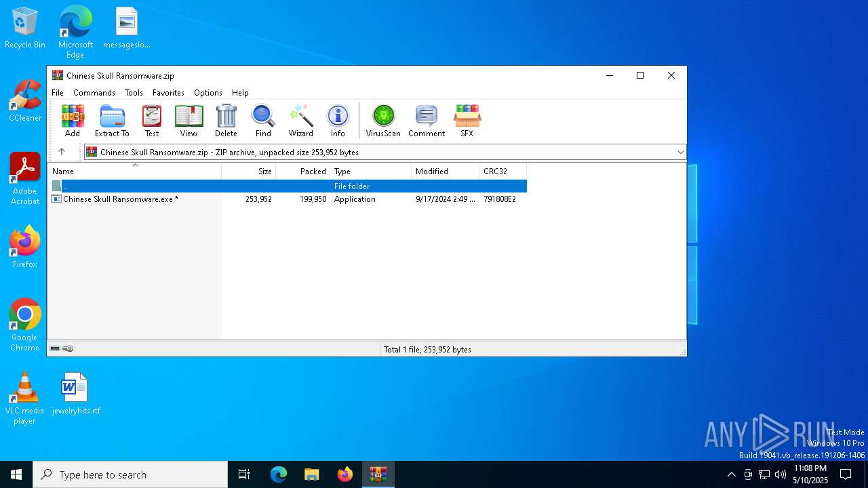Image resolution: width=868 pixels, height=488 pixels.
Task: Open Edge from the taskbar
Action: [x=279, y=474]
